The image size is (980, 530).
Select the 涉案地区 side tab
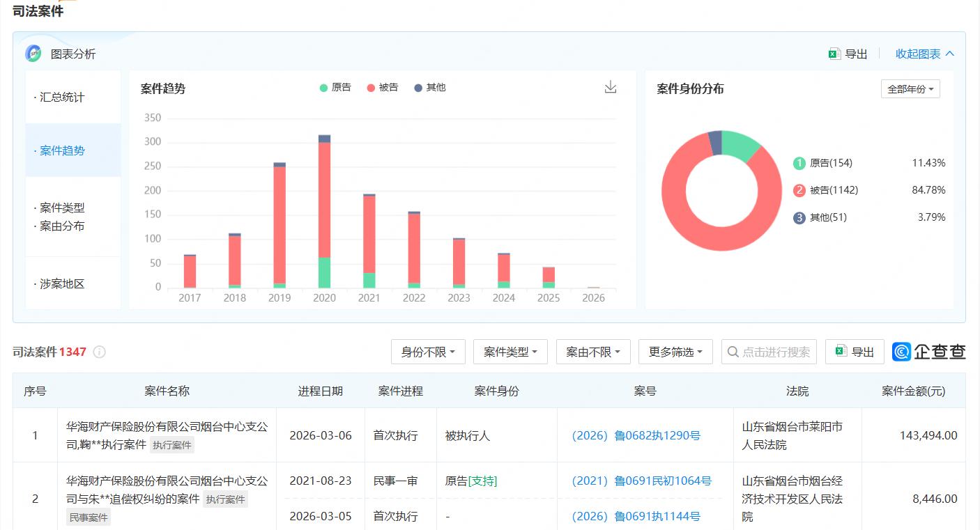(62, 284)
